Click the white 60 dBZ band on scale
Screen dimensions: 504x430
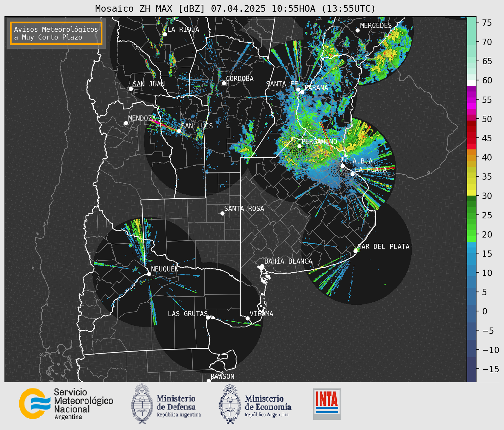(x=471, y=83)
